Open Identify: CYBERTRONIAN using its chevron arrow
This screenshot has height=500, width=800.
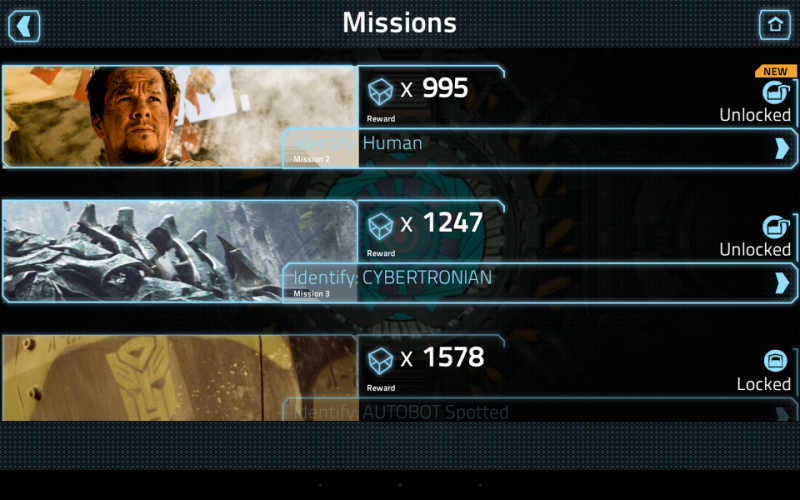782,283
